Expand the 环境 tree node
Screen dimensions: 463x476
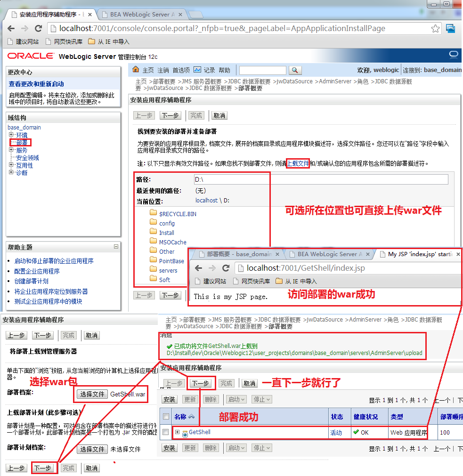click(11, 135)
